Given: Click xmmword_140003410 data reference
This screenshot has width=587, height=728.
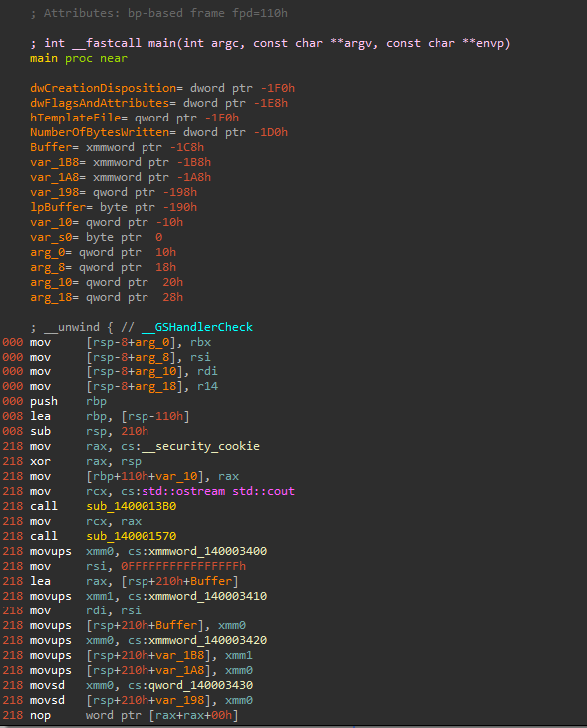Looking at the screenshot, I should (x=207, y=596).
